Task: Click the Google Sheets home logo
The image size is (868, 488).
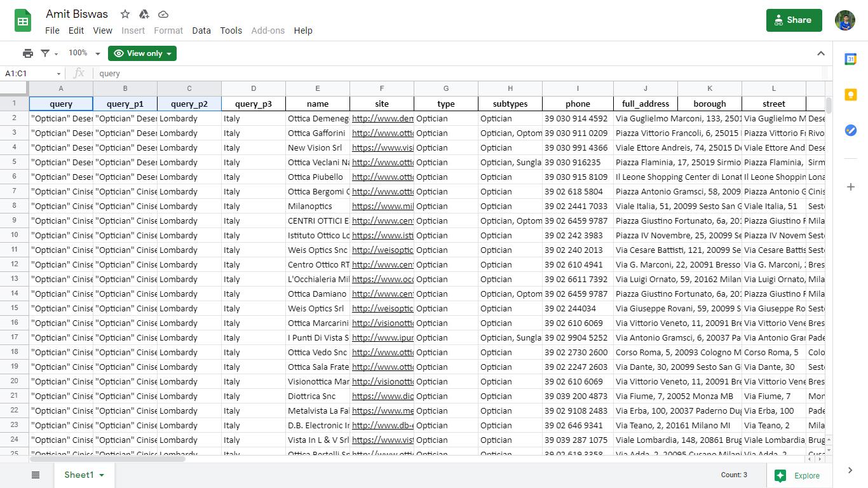Action: point(23,21)
